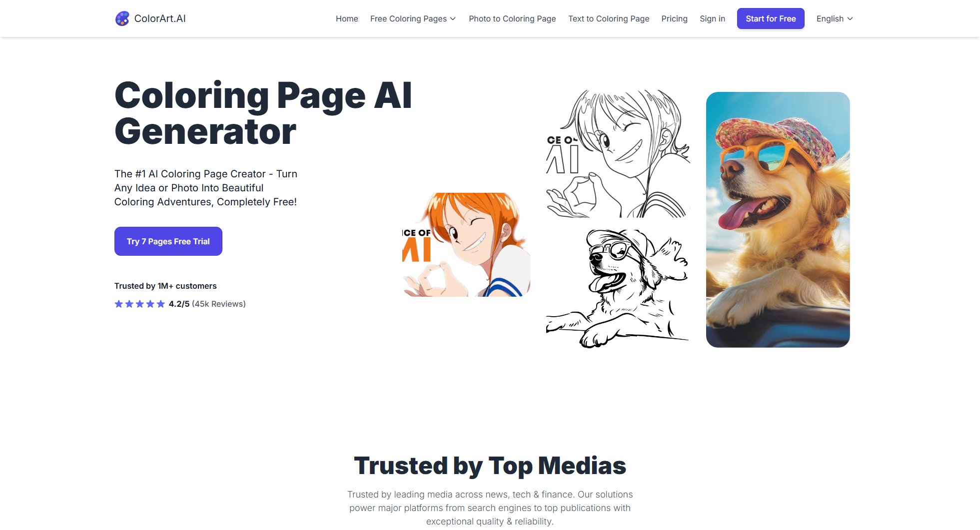The width and height of the screenshot is (980, 530).
Task: Open the Pricing page link
Action: coord(674,18)
